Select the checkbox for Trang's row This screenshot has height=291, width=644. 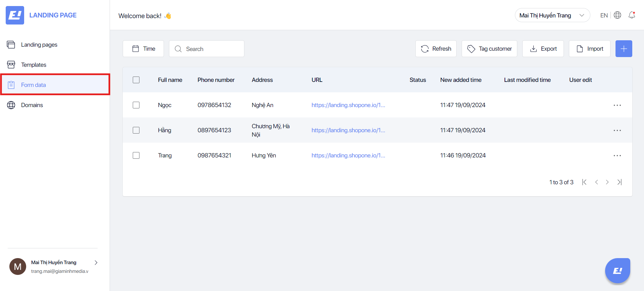(x=136, y=155)
